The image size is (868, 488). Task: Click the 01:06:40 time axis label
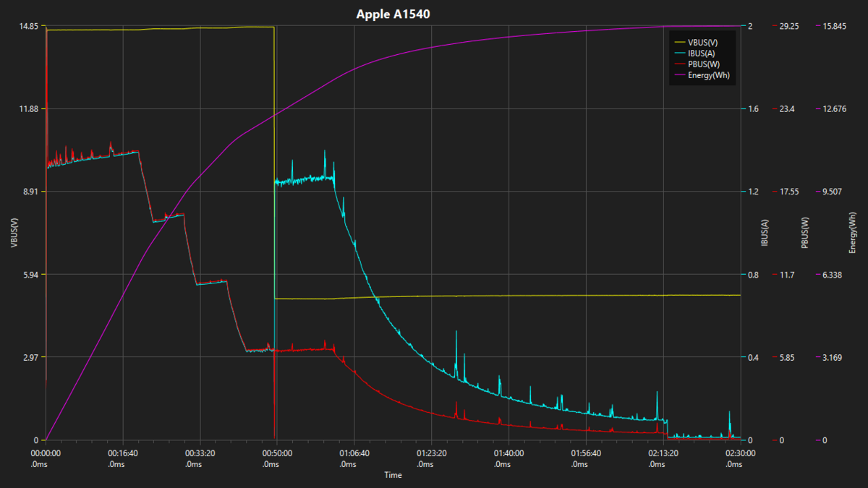(x=354, y=453)
